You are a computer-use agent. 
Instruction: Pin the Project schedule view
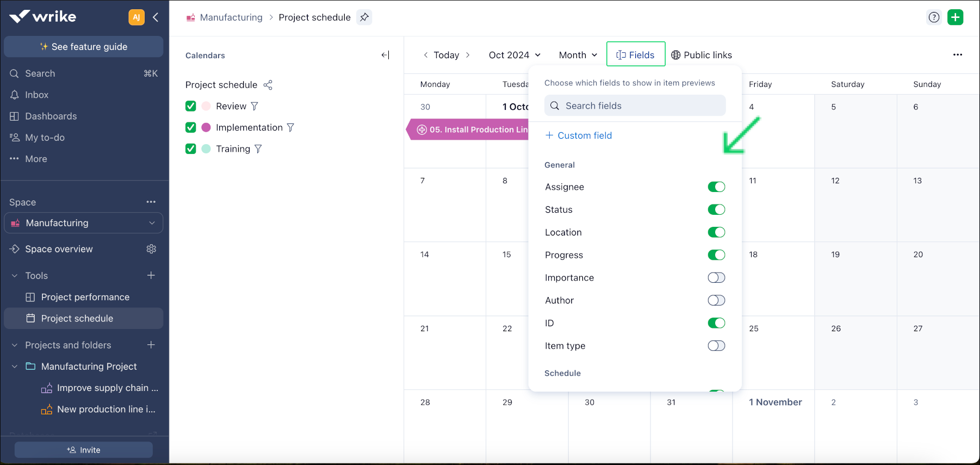tap(364, 17)
